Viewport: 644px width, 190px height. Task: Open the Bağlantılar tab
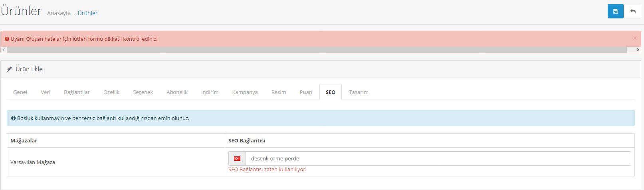[x=77, y=92]
